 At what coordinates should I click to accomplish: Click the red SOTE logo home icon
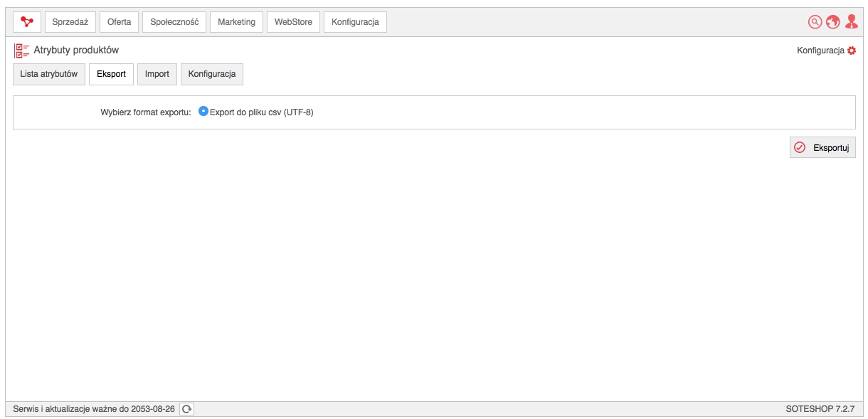click(x=27, y=22)
